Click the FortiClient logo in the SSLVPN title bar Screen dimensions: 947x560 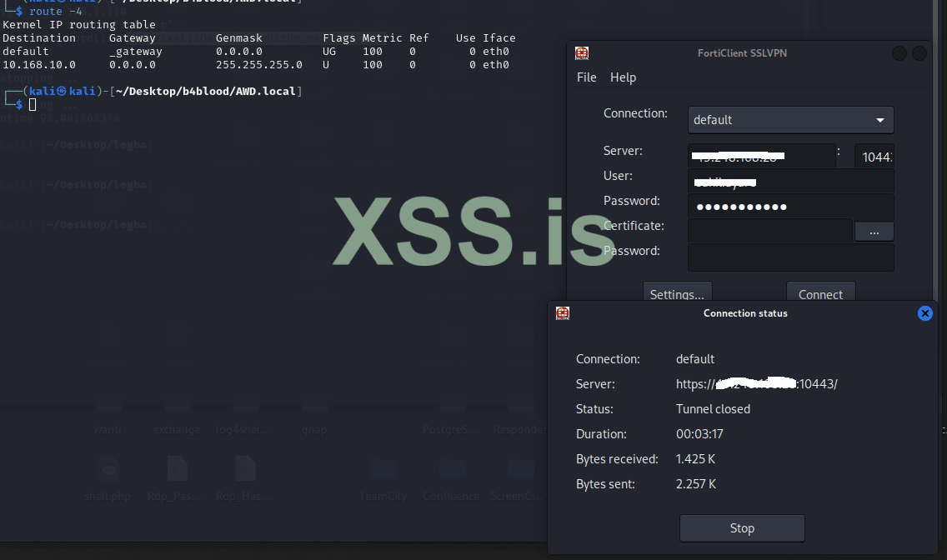(582, 53)
